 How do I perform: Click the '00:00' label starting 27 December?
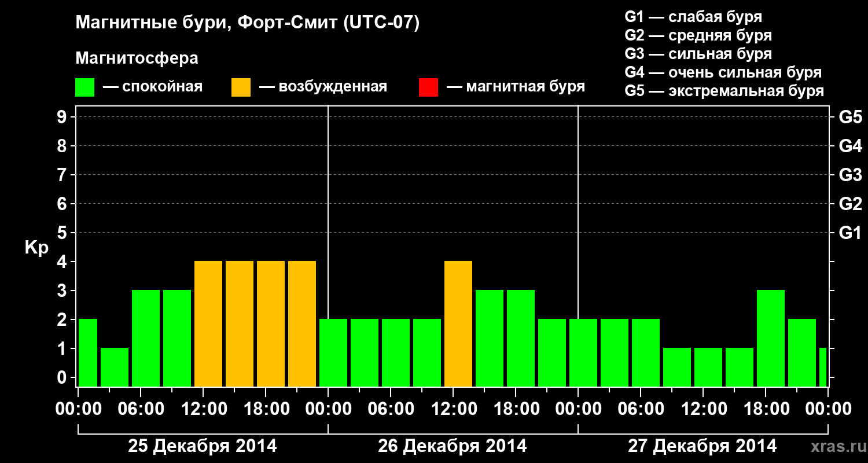tap(579, 409)
